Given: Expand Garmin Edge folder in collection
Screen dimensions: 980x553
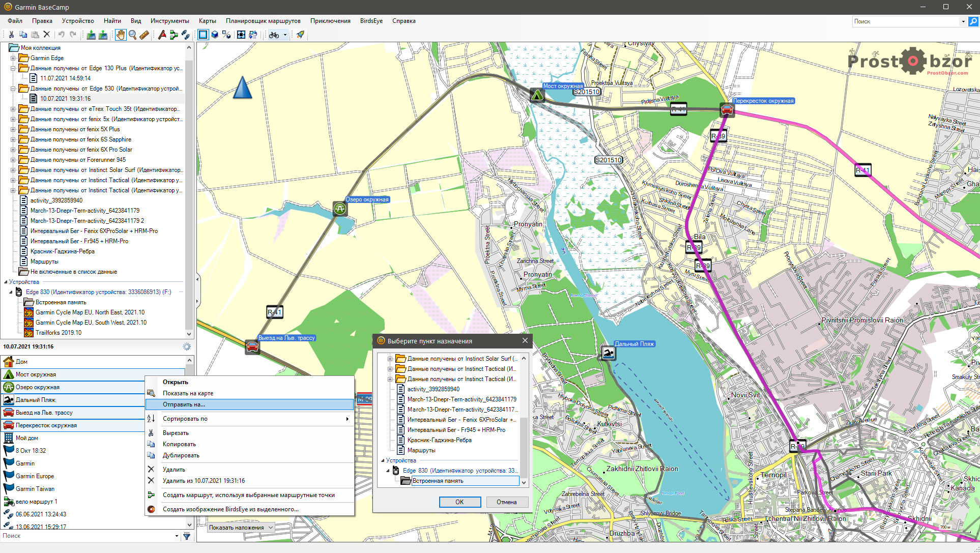Looking at the screenshot, I should [x=13, y=58].
